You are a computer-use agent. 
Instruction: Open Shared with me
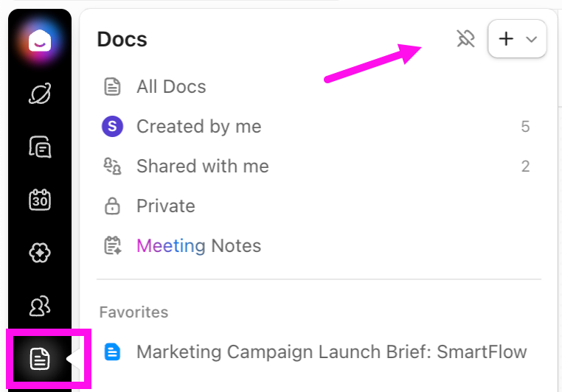click(202, 167)
